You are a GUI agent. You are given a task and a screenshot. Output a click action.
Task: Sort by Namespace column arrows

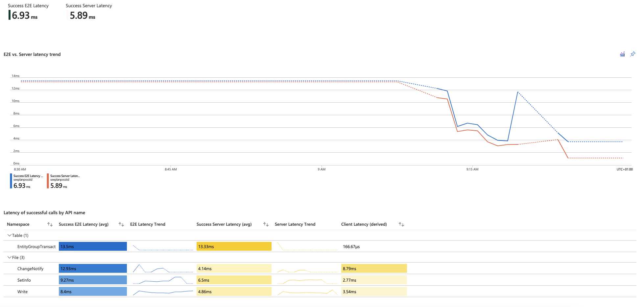(50, 224)
